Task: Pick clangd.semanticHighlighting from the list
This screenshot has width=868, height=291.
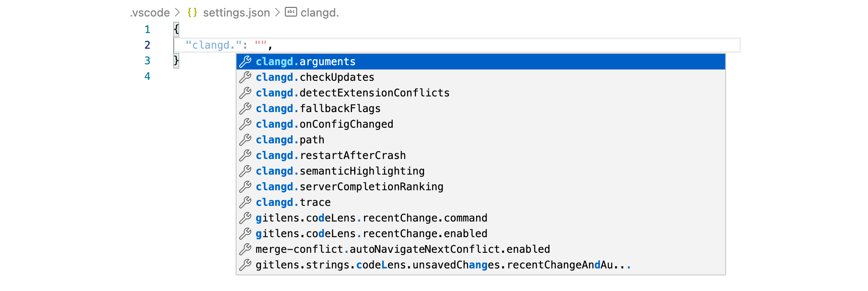Action: pyautogui.click(x=481, y=171)
